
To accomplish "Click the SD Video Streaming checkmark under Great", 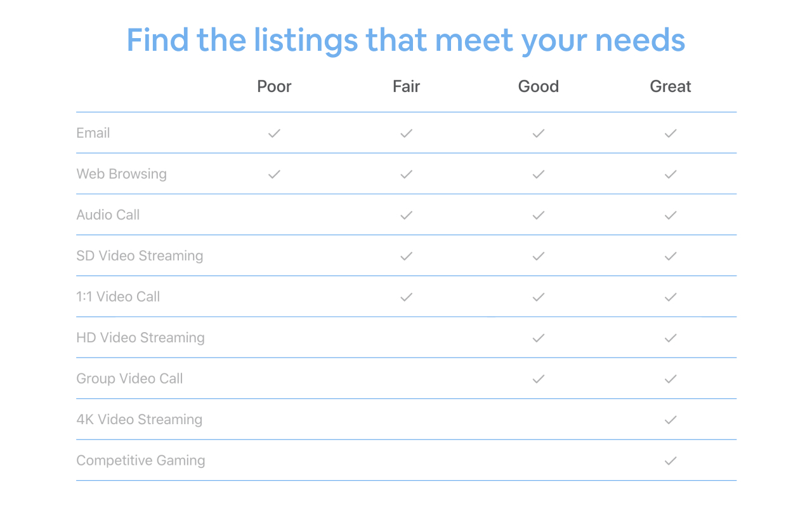I will coord(671,256).
